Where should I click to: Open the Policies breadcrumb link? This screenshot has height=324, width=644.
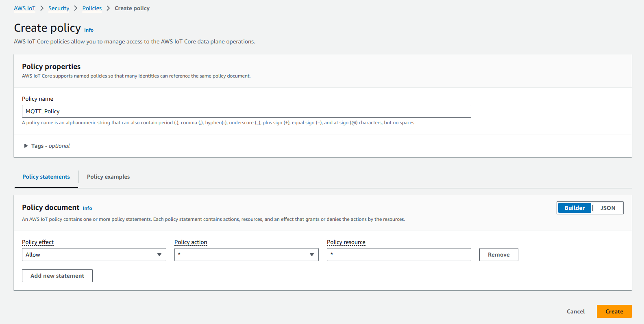(92, 8)
